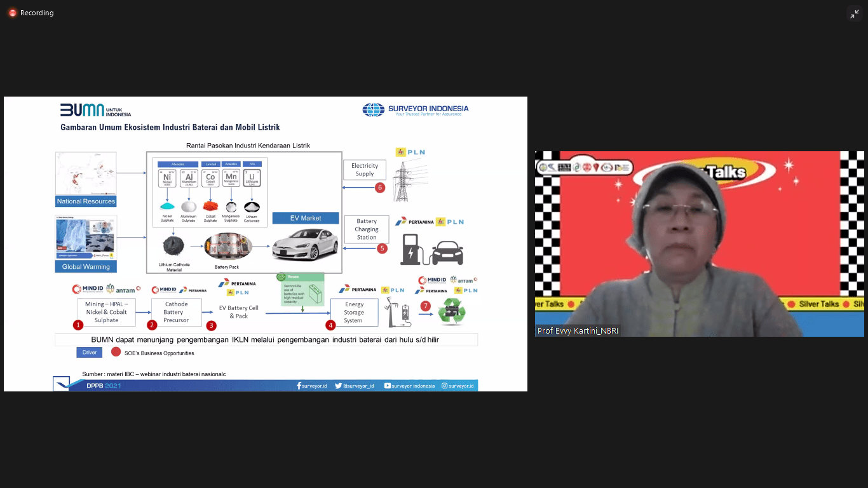Screen dimensions: 868x488
Task: Click the BUMN Untuk Indonesia logo
Action: [95, 110]
